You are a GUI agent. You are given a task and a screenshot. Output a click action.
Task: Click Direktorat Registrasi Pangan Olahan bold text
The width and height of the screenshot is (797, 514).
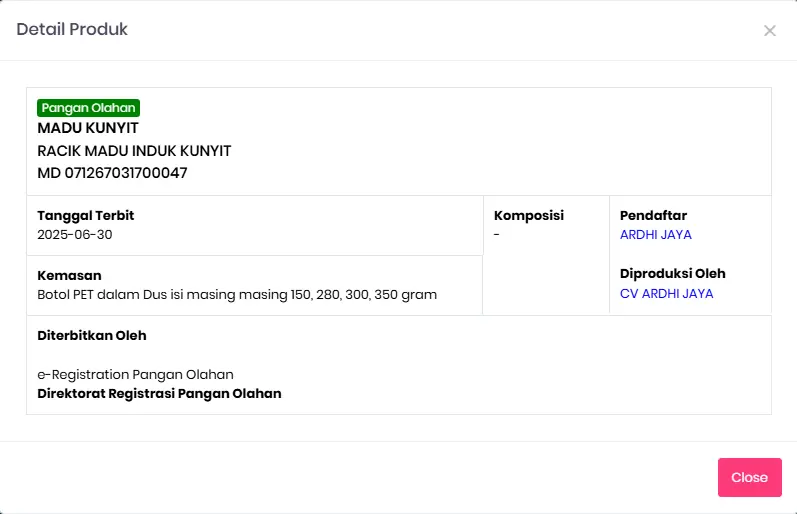159,394
